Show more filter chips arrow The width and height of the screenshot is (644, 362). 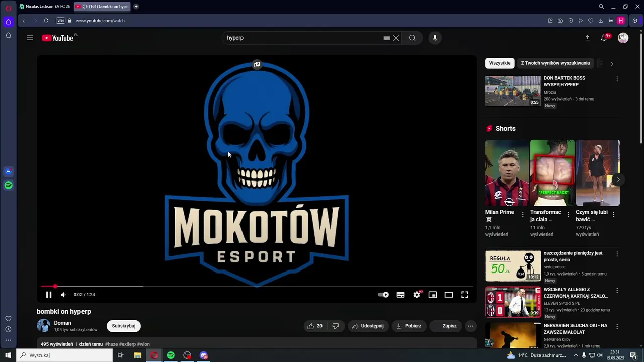(x=612, y=64)
